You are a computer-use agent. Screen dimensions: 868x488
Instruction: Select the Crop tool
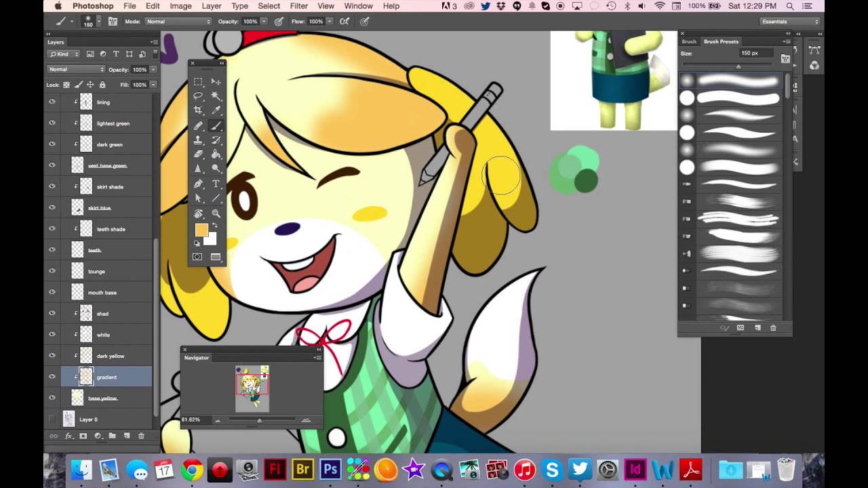(x=198, y=110)
